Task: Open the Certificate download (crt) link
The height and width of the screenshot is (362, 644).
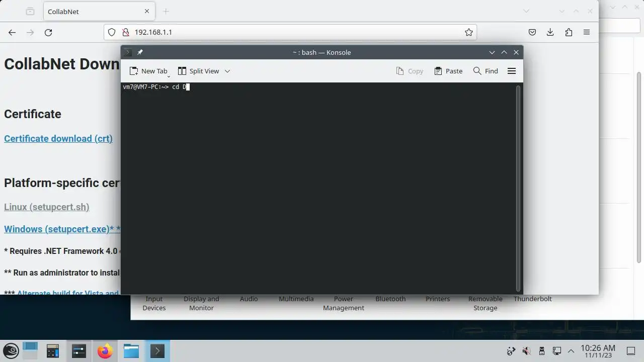Action: [58, 138]
